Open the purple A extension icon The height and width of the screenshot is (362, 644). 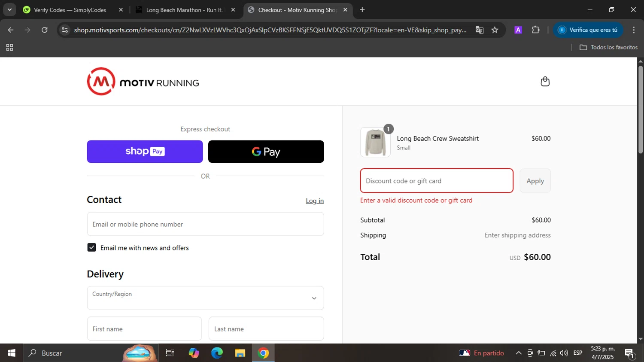tap(518, 30)
